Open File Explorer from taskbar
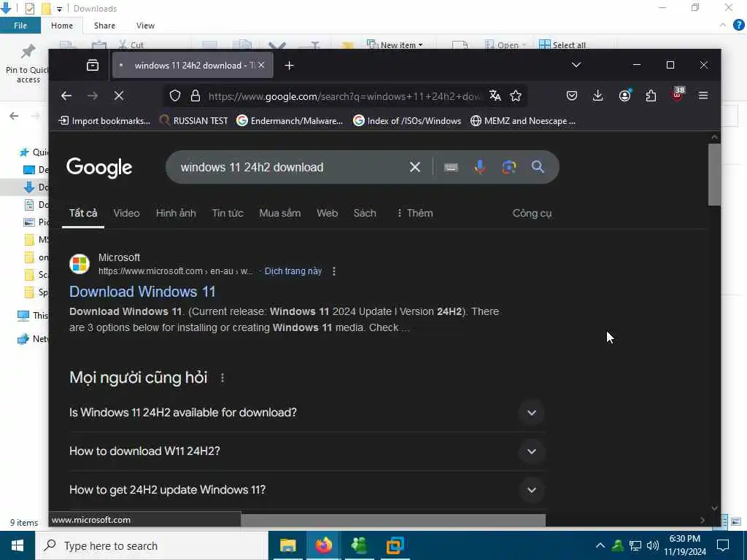The height and width of the screenshot is (560, 747). pyautogui.click(x=287, y=545)
